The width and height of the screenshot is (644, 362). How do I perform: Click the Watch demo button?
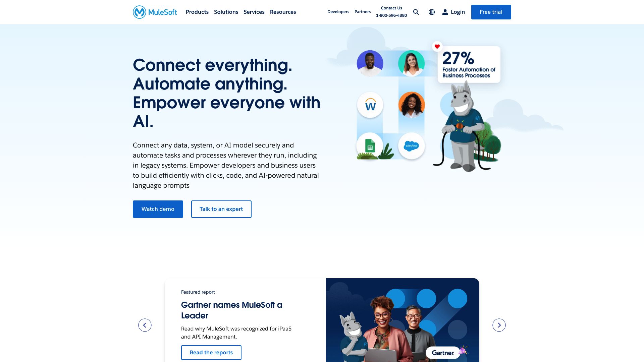click(158, 208)
